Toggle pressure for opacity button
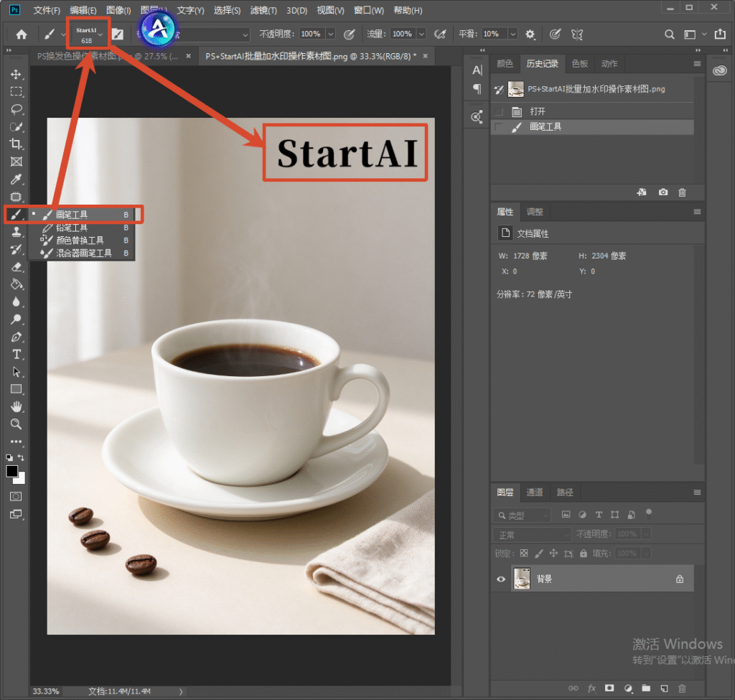 click(350, 34)
